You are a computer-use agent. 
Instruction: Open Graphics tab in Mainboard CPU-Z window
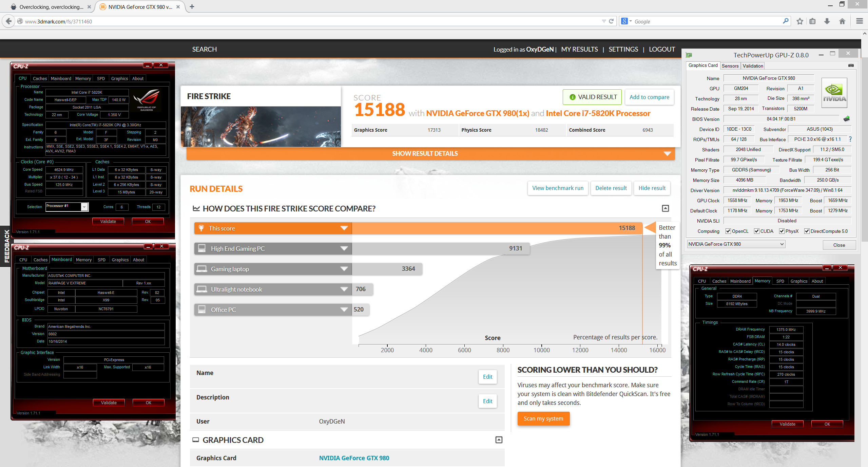tap(120, 260)
